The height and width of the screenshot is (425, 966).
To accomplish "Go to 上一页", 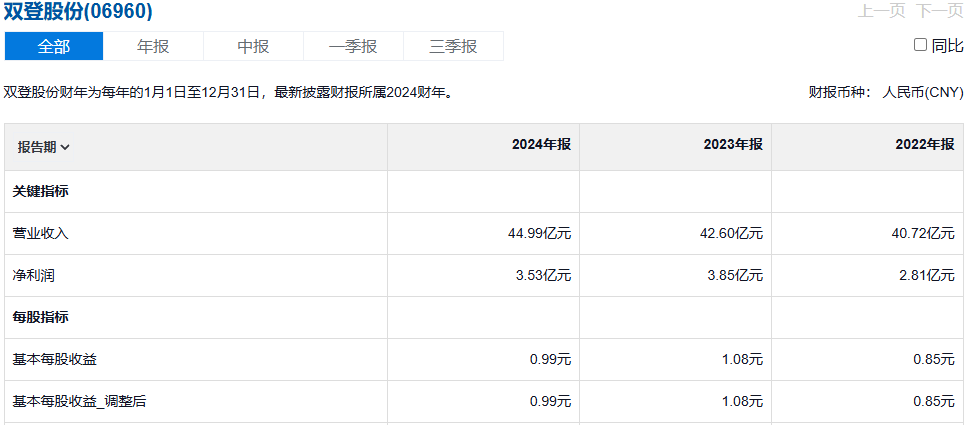I will [882, 11].
